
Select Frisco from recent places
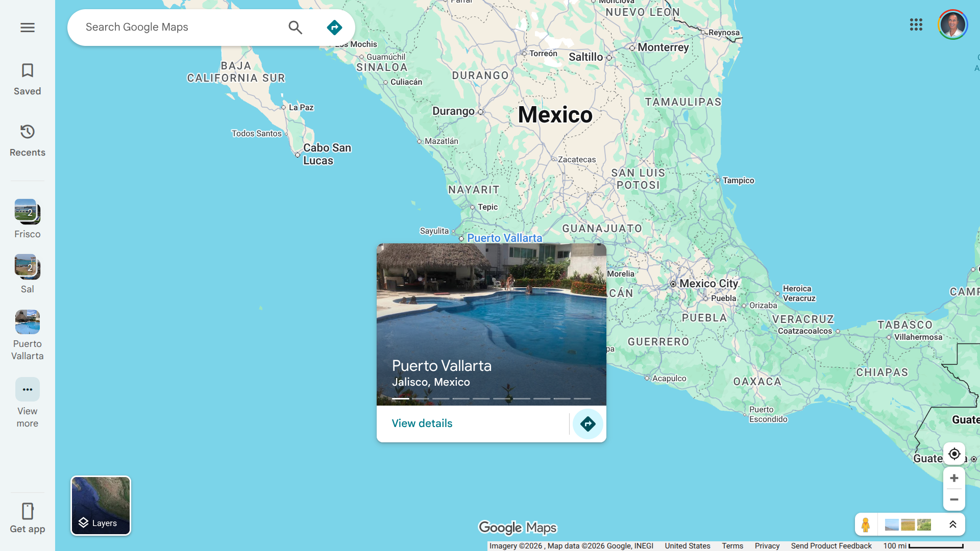(28, 218)
